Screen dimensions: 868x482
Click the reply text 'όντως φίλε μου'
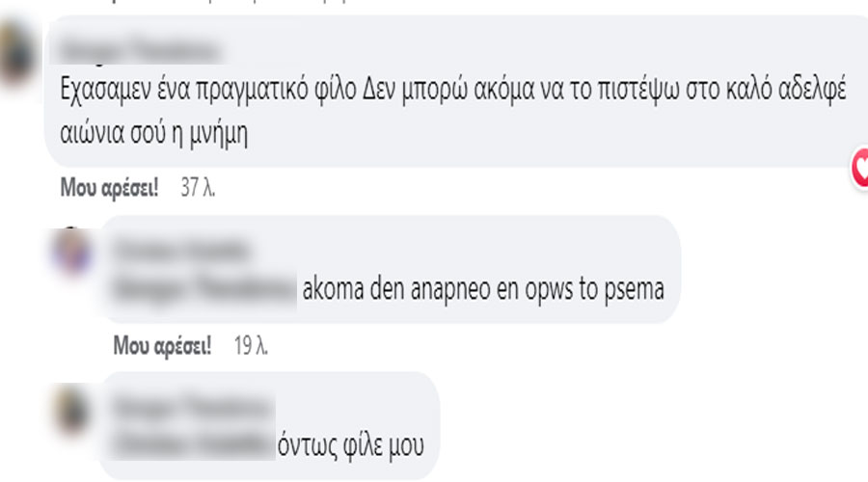[x=350, y=446]
